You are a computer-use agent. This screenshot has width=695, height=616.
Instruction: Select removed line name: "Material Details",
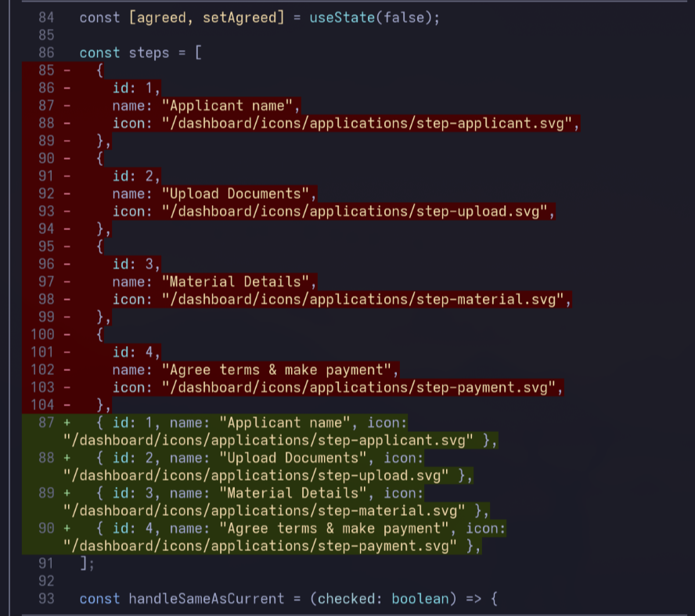(x=214, y=282)
